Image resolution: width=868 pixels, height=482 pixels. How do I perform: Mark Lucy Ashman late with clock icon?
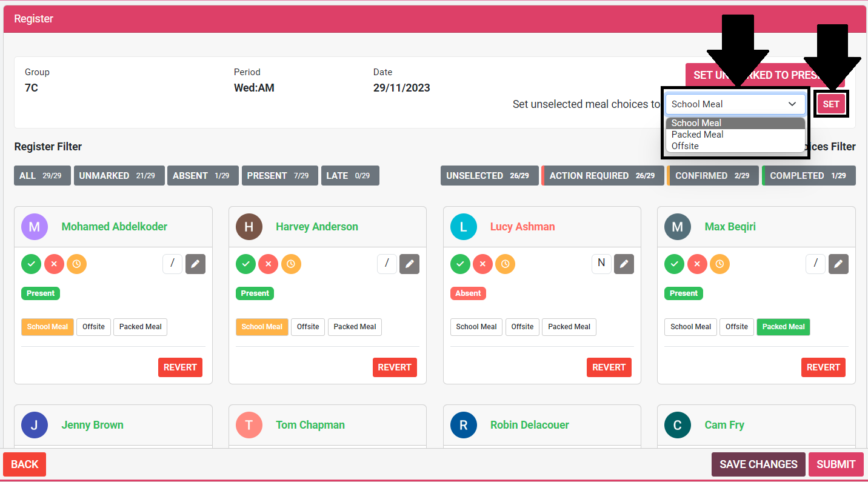point(505,264)
